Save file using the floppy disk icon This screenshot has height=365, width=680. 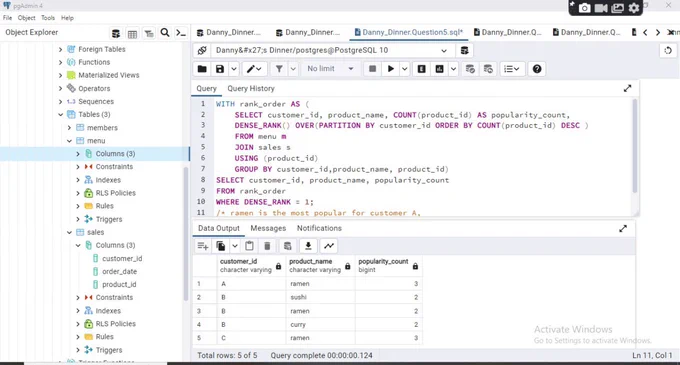tap(220, 69)
